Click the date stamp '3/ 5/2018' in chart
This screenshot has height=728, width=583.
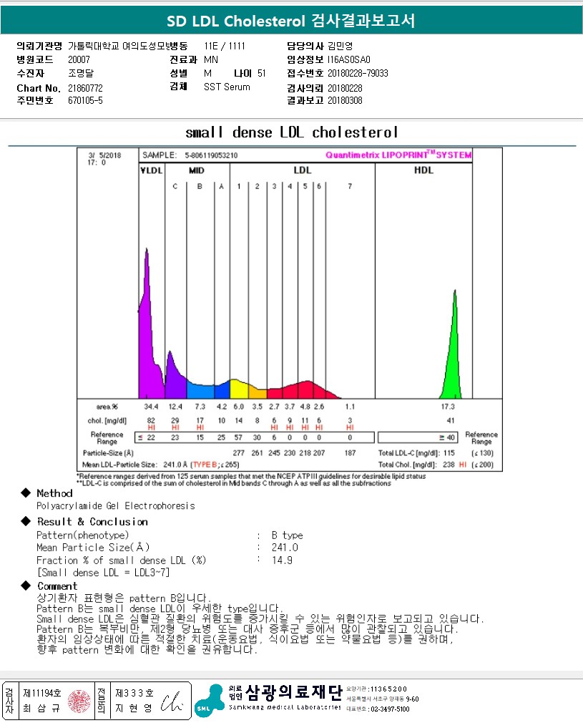pos(104,155)
